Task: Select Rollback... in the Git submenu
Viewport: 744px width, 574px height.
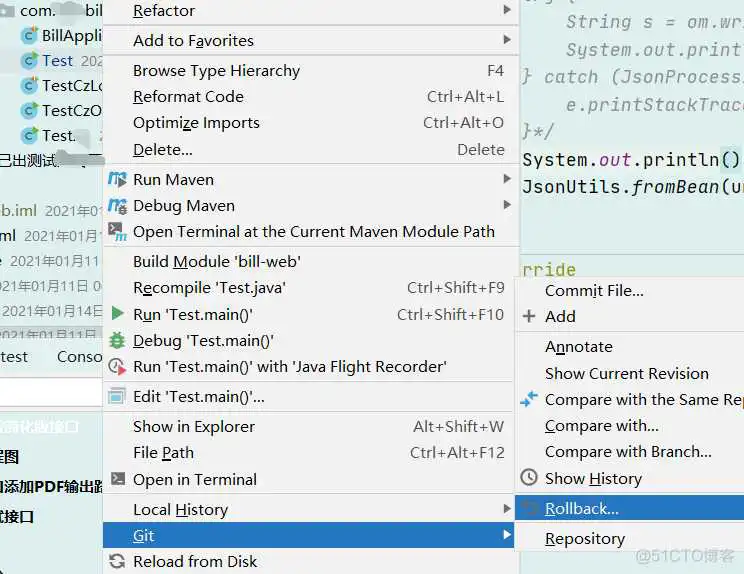Action: [582, 509]
